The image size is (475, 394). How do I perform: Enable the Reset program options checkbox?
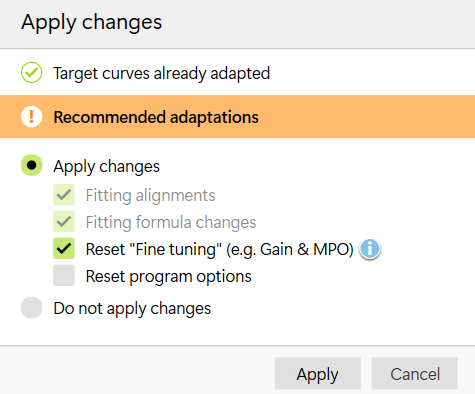64,275
